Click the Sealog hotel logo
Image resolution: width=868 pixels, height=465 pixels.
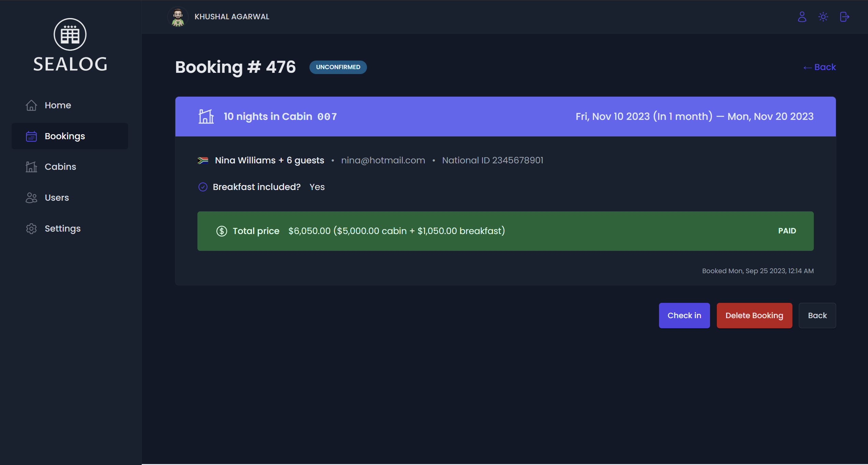70,34
